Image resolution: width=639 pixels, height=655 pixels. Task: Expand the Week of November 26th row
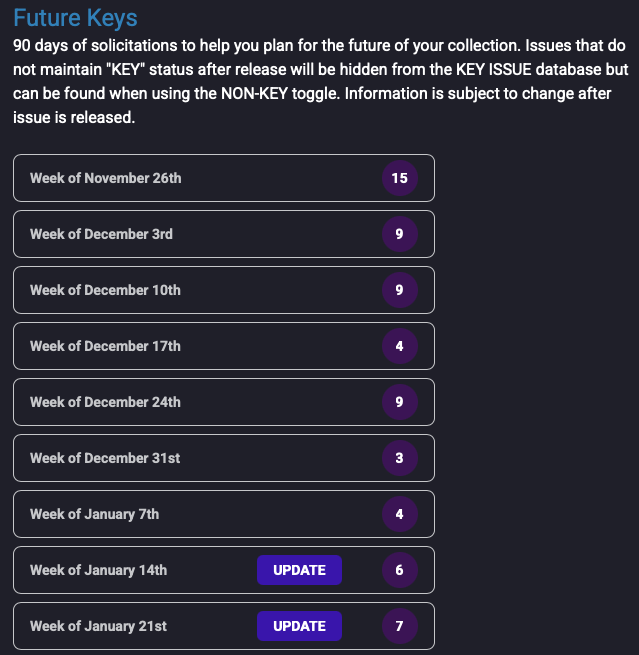tap(105, 178)
